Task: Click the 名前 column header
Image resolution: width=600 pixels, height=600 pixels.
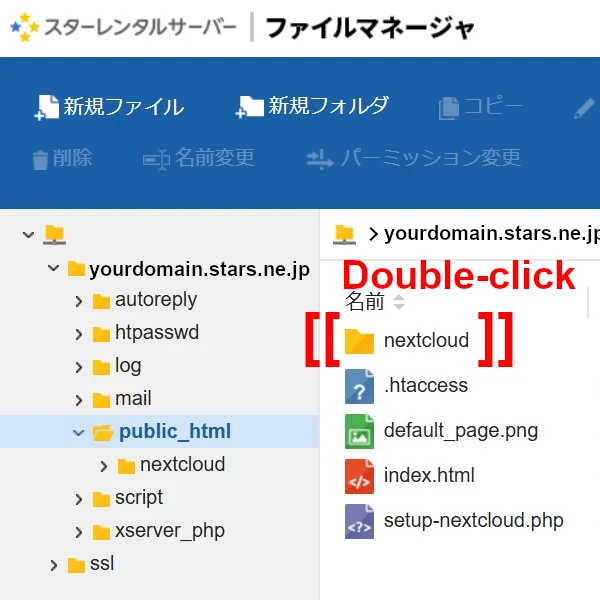Action: point(365,302)
